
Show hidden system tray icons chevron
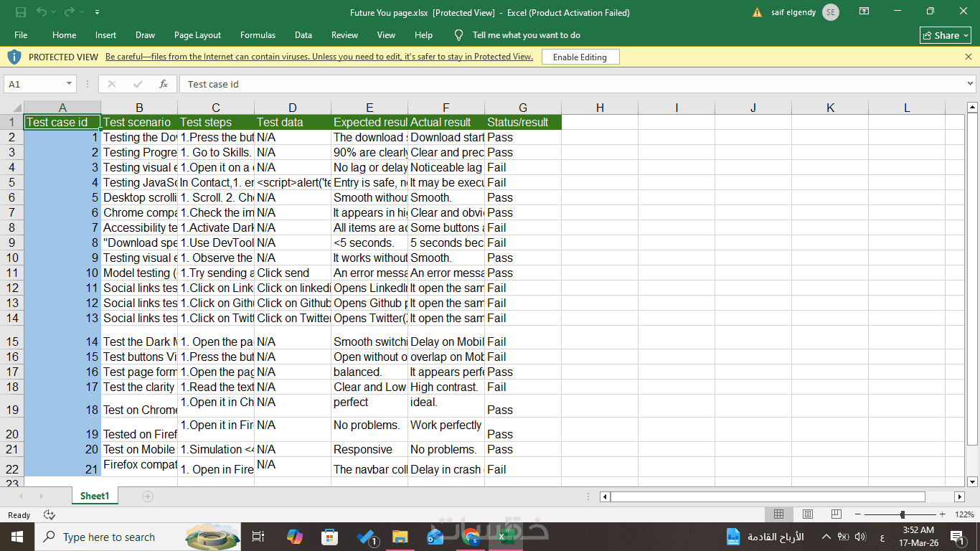[826, 537]
